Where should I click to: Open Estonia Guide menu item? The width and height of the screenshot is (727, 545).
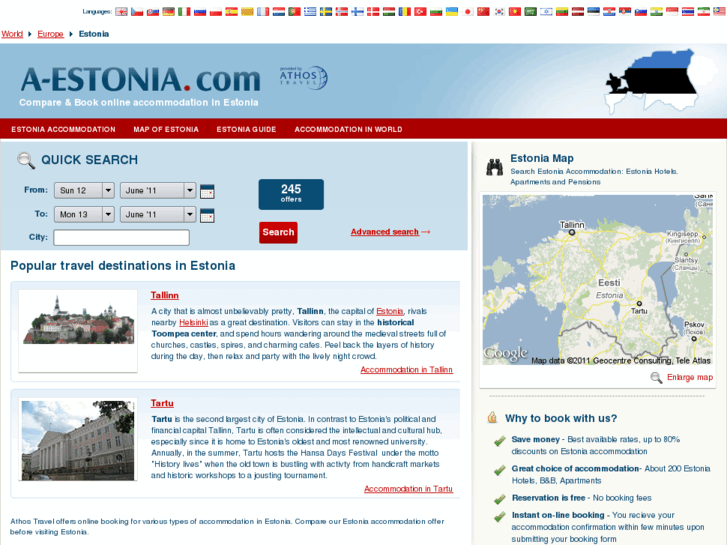click(x=246, y=129)
